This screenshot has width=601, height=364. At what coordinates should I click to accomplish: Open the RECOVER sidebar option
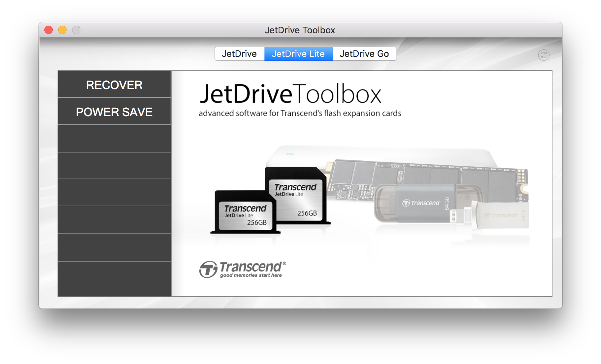[114, 84]
